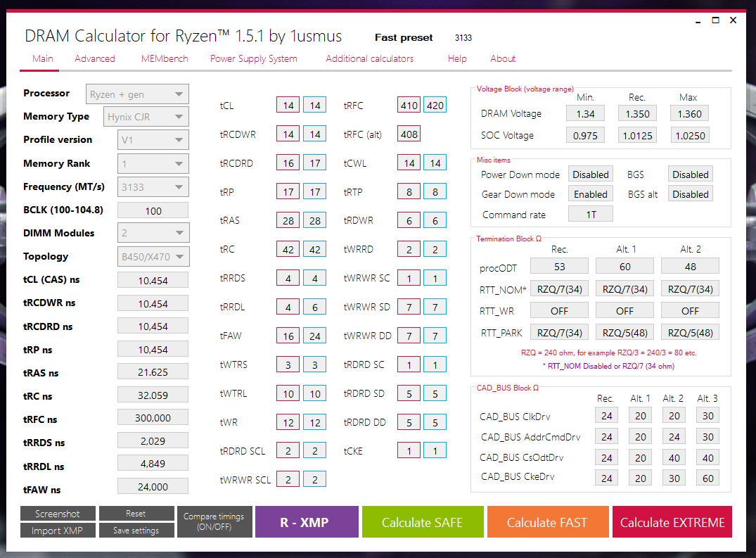Expand the Topology B450/X470 combo box
The height and width of the screenshot is (558, 756).
point(153,257)
